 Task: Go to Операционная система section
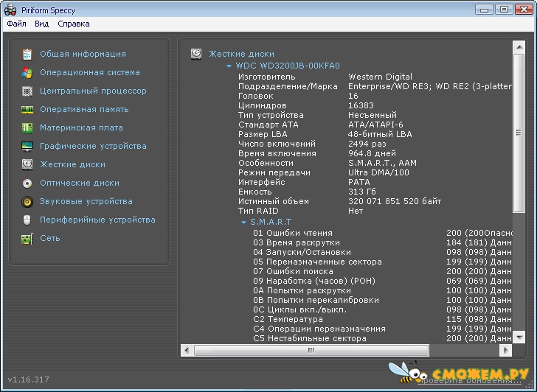coord(90,72)
